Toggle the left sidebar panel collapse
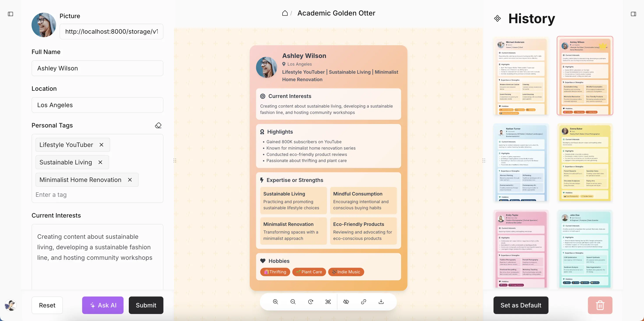Image resolution: width=644 pixels, height=321 pixels. point(11,14)
